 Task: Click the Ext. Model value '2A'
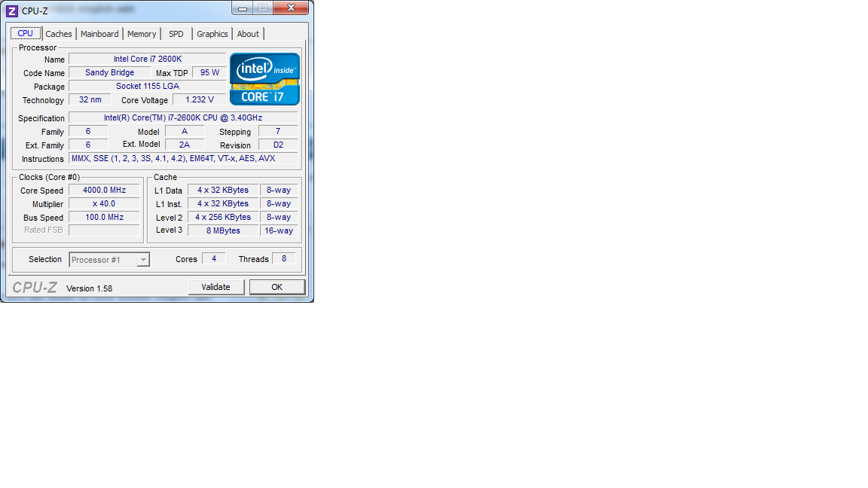tap(185, 145)
